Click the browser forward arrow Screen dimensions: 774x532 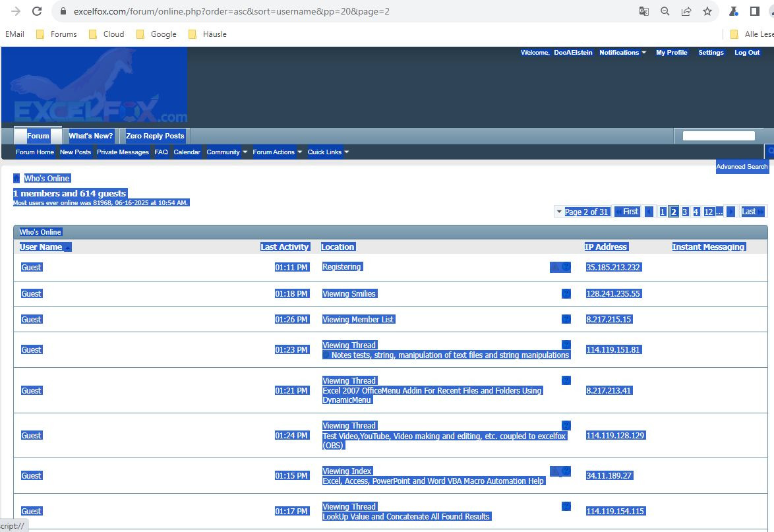point(16,11)
